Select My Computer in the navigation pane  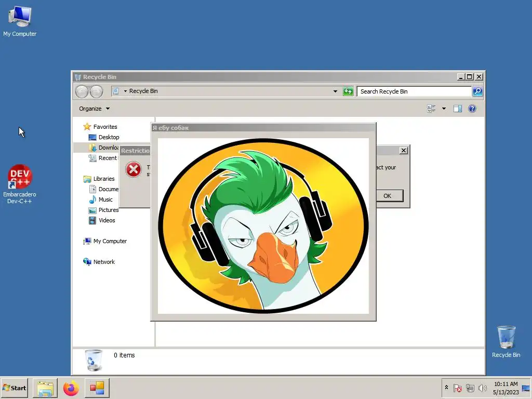pyautogui.click(x=105, y=241)
